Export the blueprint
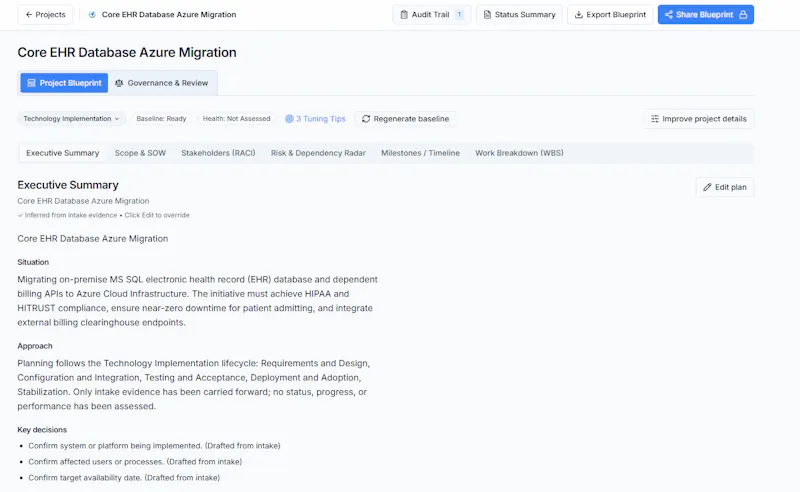This screenshot has width=800, height=492. pyautogui.click(x=610, y=15)
